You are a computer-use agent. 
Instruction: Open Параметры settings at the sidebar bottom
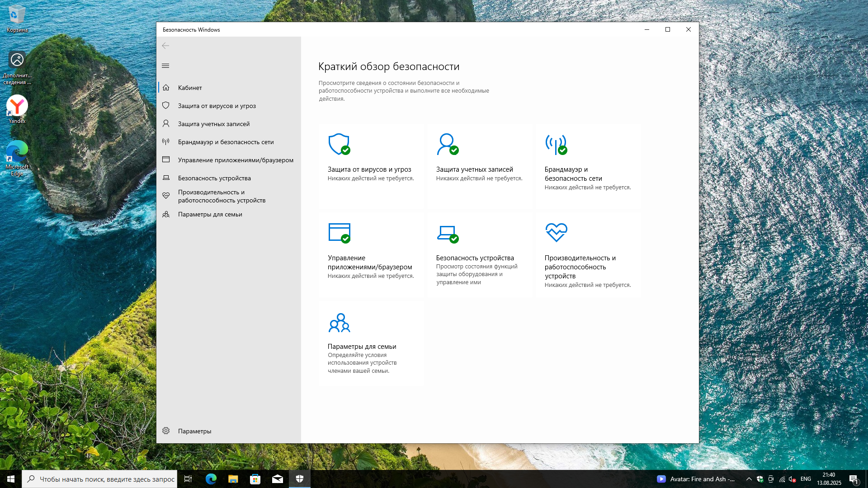194,431
